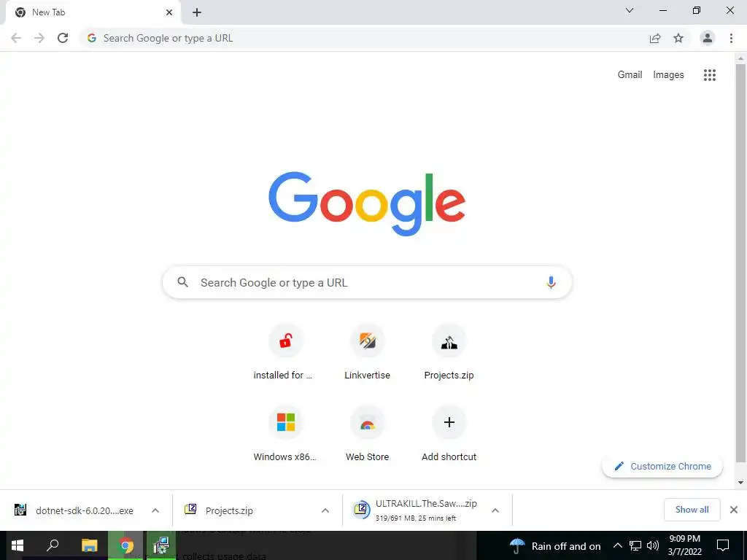
Task: Open the Projects.zip shortcut tile
Action: click(x=449, y=352)
